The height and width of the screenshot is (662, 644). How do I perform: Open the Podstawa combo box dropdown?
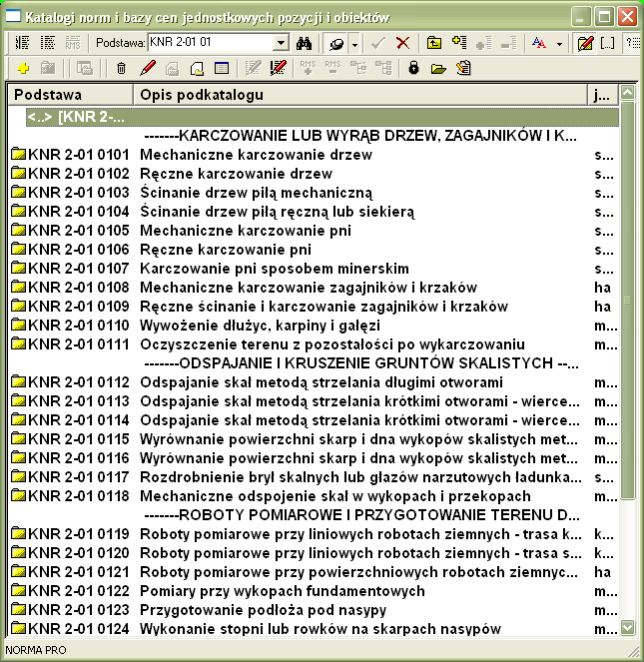point(281,43)
